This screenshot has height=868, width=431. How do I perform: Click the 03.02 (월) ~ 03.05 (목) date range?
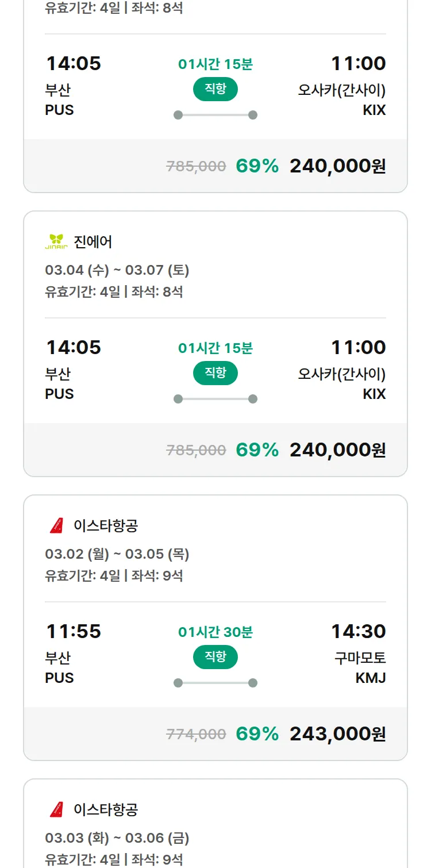pos(117,554)
